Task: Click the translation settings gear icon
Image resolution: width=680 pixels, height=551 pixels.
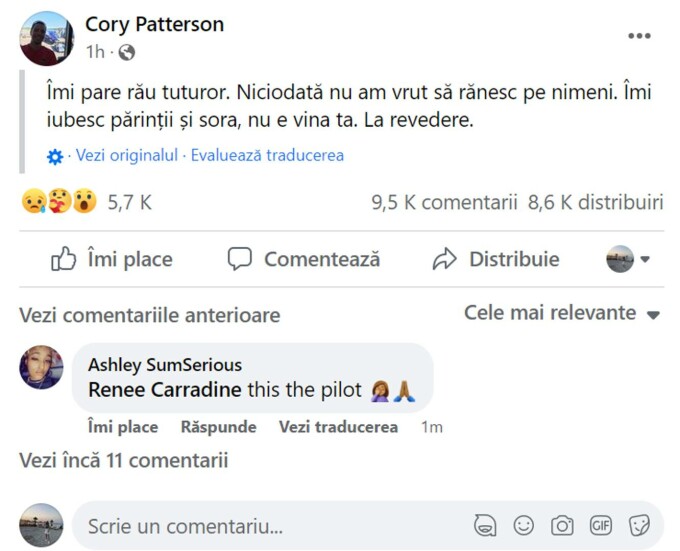Action: click(55, 156)
